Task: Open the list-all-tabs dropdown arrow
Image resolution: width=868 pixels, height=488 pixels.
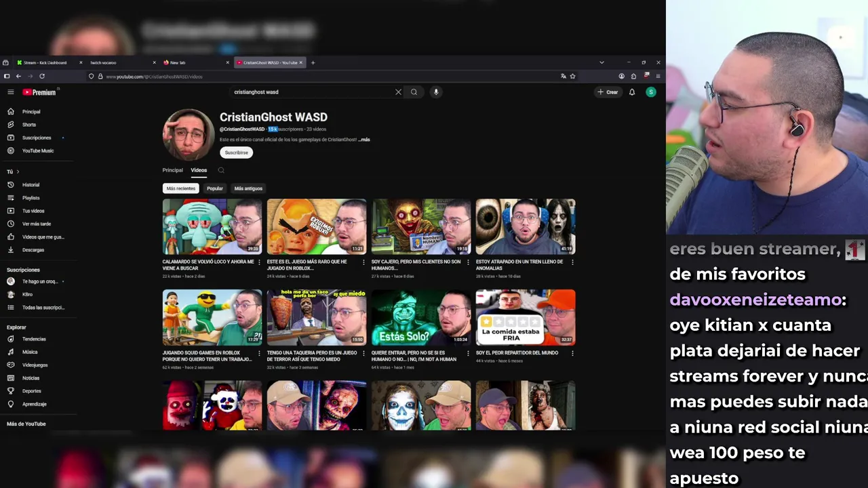Action: coord(601,62)
